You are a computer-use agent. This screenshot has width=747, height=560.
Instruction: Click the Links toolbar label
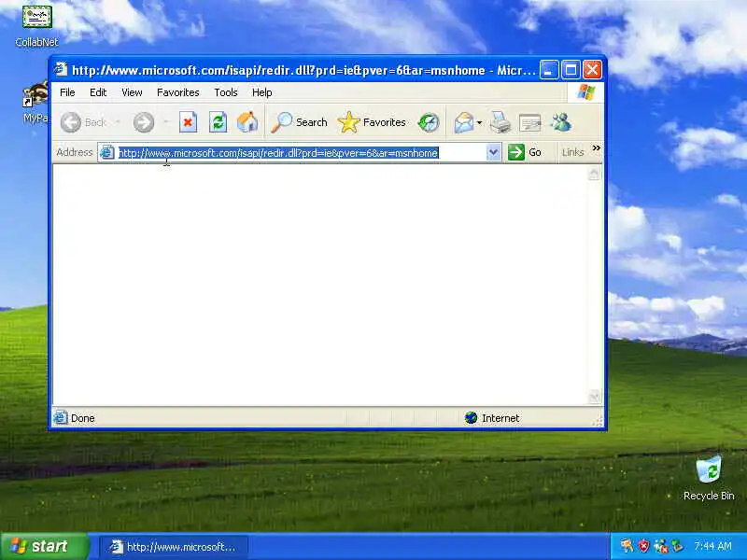(x=572, y=152)
